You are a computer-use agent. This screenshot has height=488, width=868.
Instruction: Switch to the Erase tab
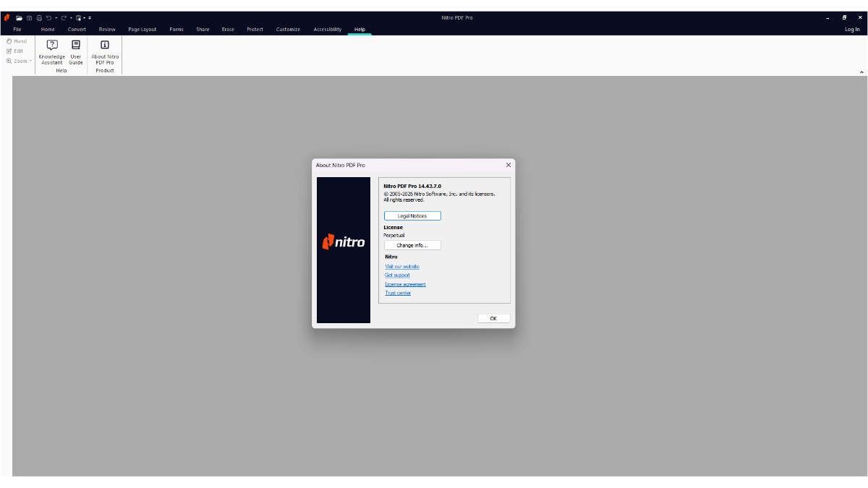point(228,30)
